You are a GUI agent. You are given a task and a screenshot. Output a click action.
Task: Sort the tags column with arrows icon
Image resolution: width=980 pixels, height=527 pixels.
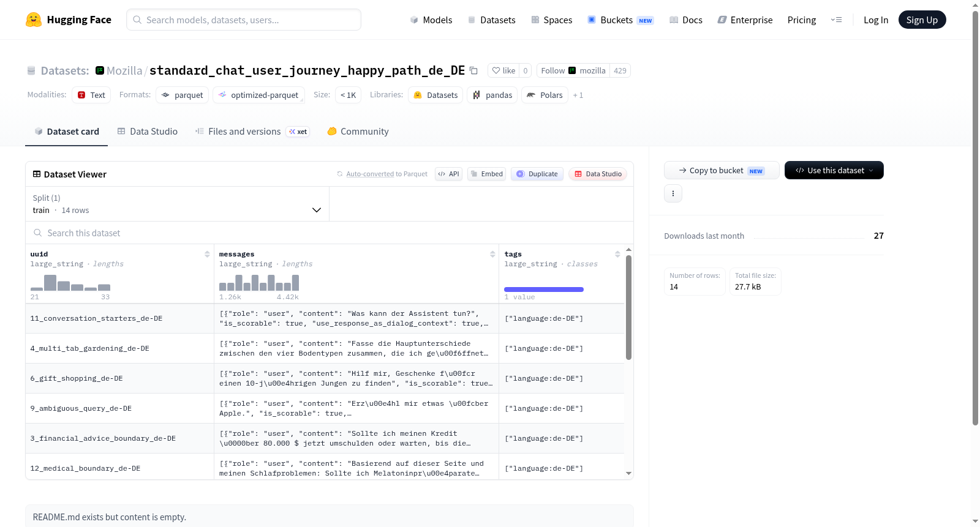[617, 254]
